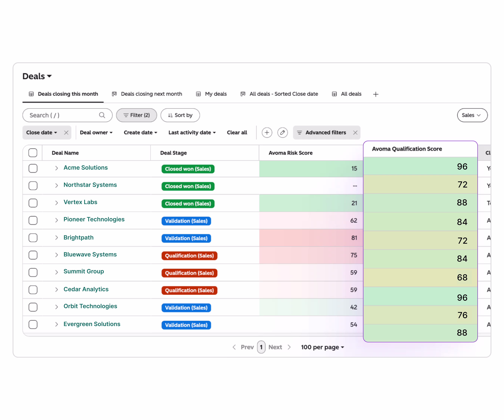Expand the Vertex Labs row
The width and height of the screenshot is (504, 420).
point(56,203)
